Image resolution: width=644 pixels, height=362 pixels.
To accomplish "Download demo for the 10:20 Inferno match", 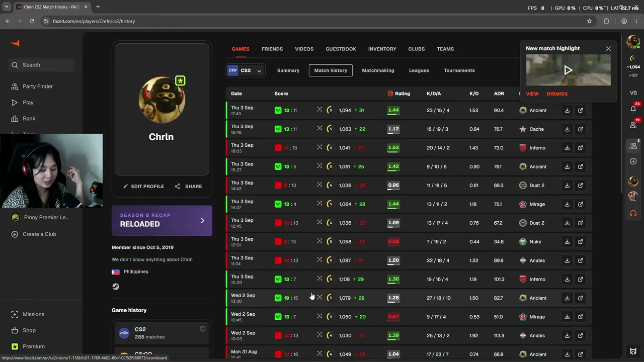I will tap(567, 279).
